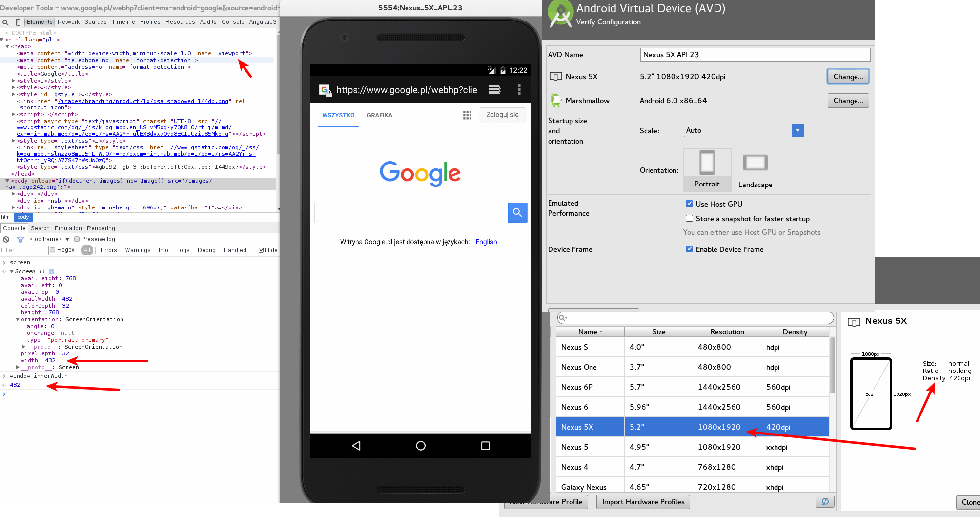Click the device icon in the Nexus 5X preview header
This screenshot has width=980, height=517.
pos(854,322)
